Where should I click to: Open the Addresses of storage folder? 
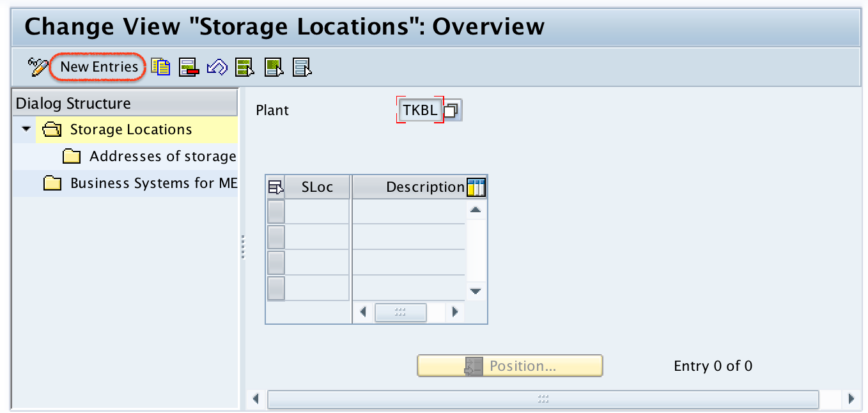(162, 156)
